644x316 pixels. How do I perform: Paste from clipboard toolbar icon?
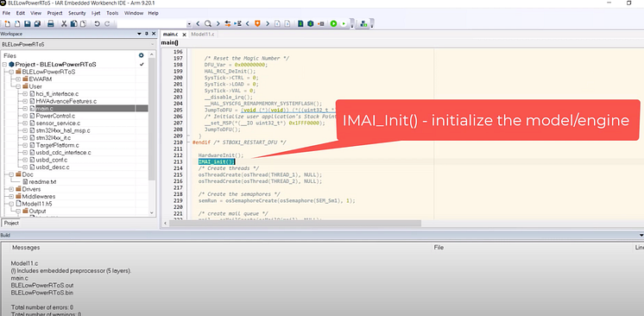[83, 24]
